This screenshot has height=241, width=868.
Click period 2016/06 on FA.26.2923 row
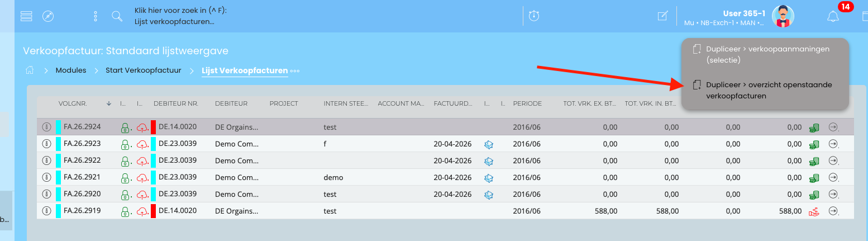tap(527, 144)
